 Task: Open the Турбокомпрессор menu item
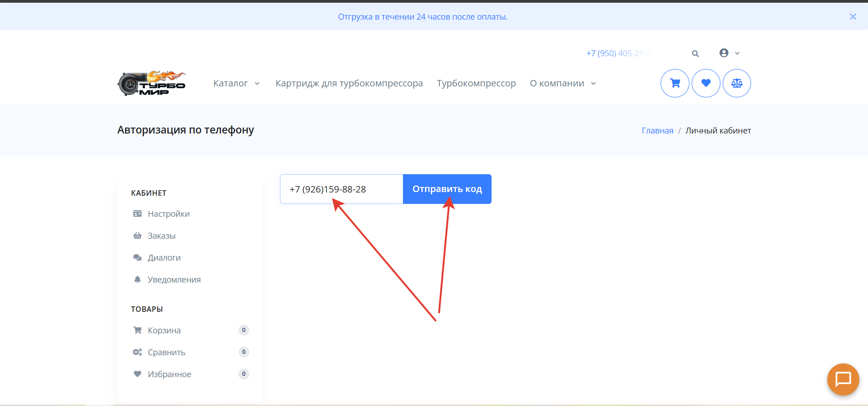coord(476,83)
